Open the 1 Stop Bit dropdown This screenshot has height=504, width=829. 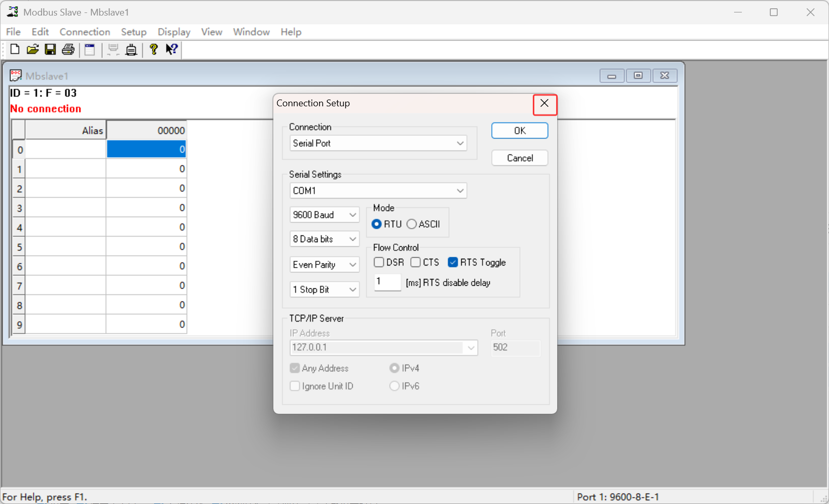tap(324, 289)
